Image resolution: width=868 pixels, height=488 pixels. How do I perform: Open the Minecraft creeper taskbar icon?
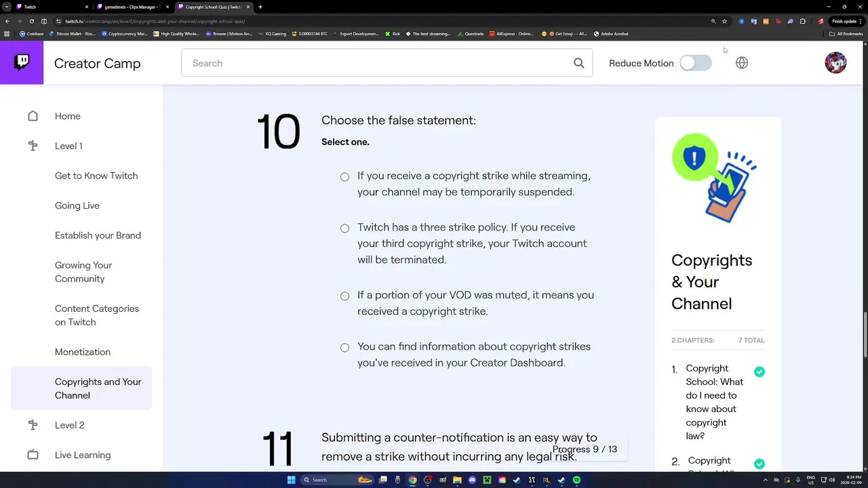click(x=487, y=480)
